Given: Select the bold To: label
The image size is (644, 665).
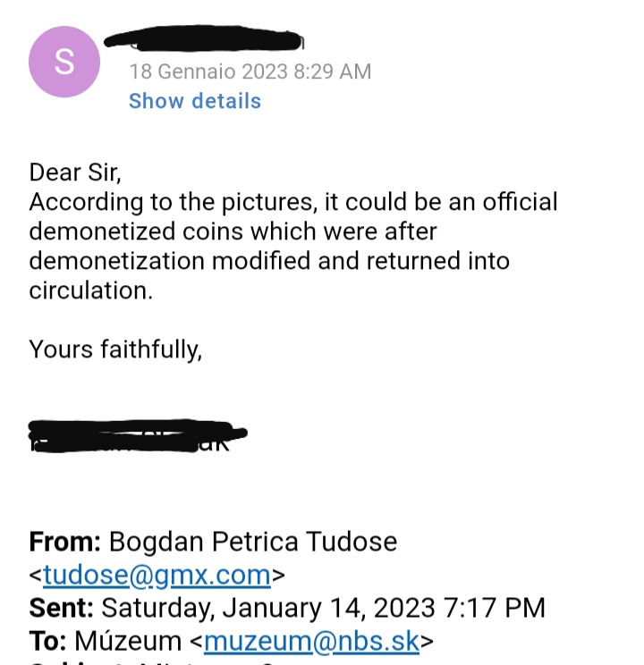Looking at the screenshot, I should (47, 641).
